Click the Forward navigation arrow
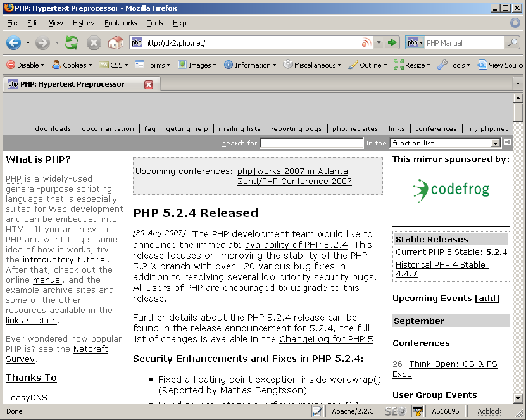526x420 pixels. (42, 43)
